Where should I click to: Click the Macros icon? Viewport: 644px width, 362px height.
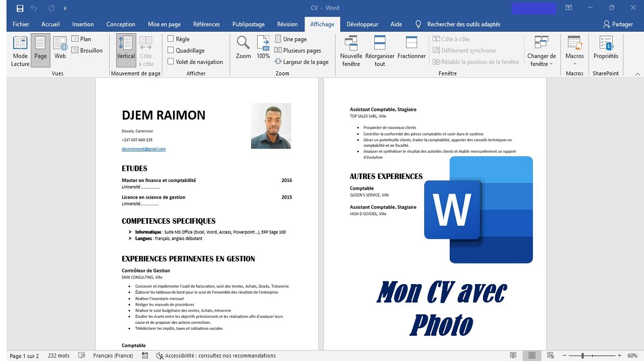pos(575,43)
